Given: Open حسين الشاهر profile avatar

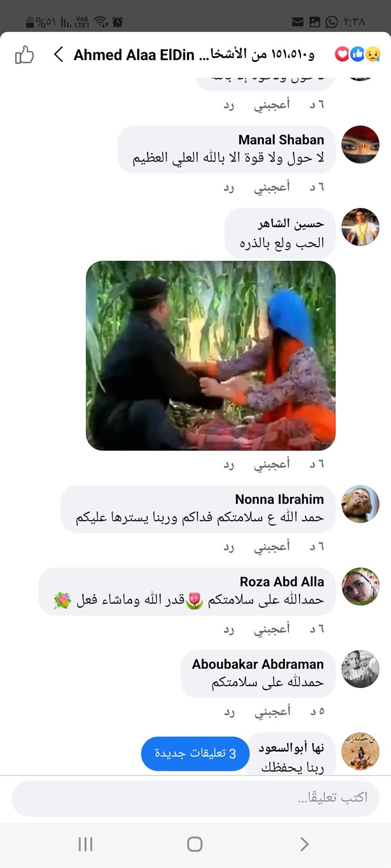Looking at the screenshot, I should [360, 227].
